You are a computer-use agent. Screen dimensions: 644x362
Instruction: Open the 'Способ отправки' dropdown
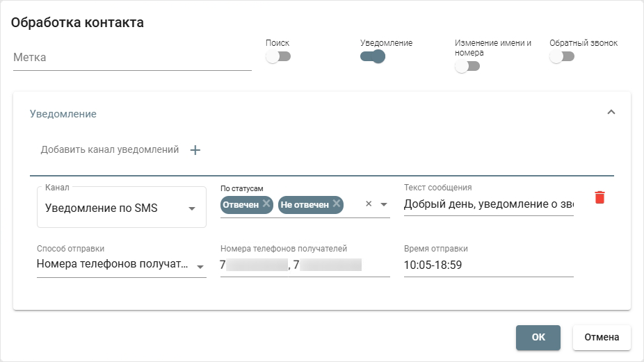click(122, 265)
